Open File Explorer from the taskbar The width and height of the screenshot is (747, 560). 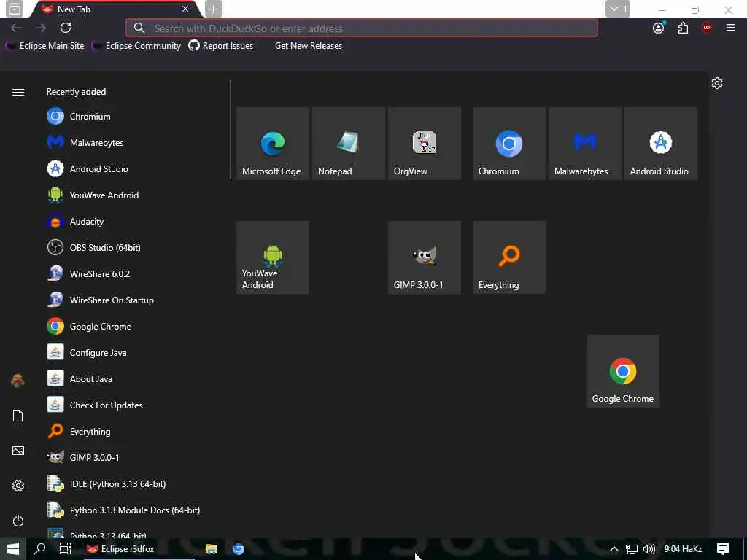pos(212,549)
